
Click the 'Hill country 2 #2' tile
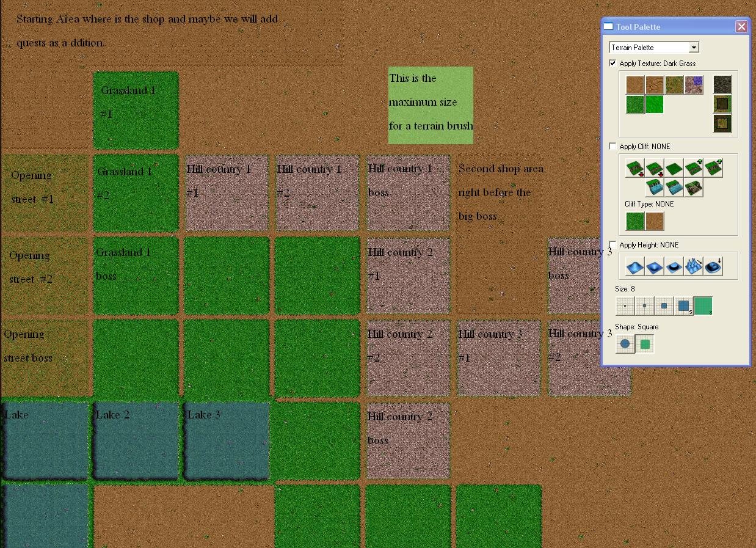(x=408, y=358)
